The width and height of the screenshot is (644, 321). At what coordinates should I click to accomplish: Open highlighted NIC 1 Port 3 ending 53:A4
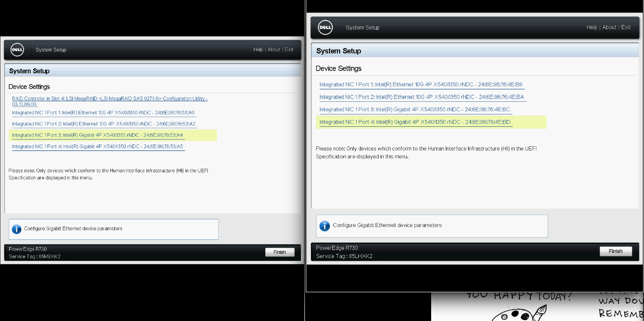pos(97,135)
